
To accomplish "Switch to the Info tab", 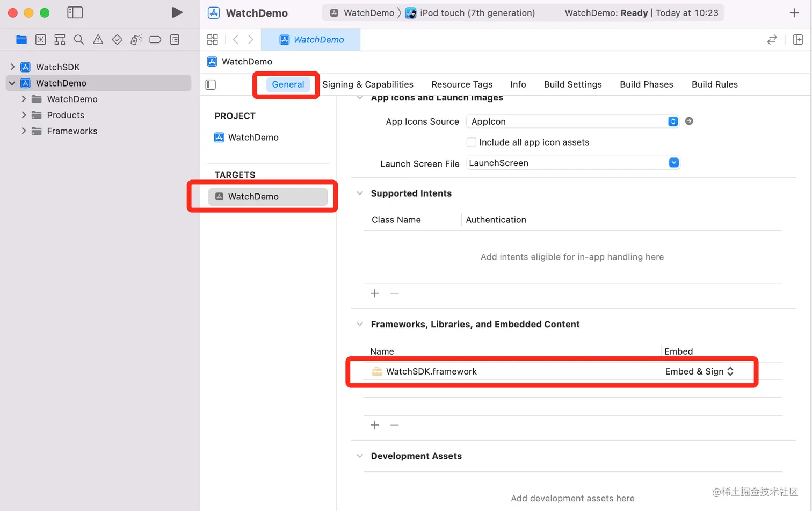I will 518,84.
